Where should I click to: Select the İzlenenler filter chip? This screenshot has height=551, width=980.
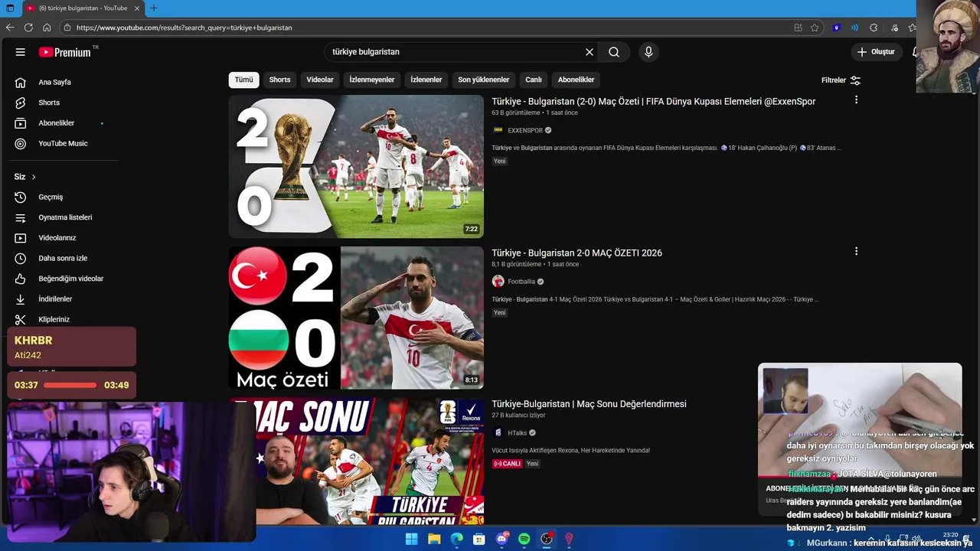point(426,80)
